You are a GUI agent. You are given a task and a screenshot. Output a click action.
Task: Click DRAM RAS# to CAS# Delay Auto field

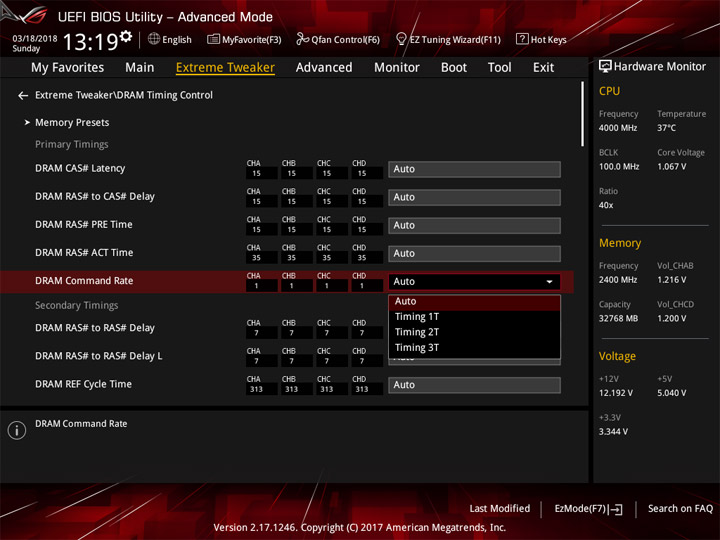click(x=474, y=197)
